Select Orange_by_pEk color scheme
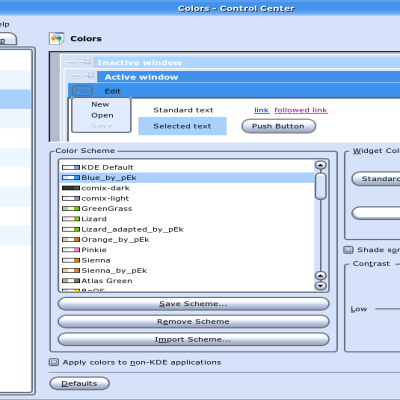Image resolution: width=400 pixels, height=400 pixels. click(x=187, y=240)
